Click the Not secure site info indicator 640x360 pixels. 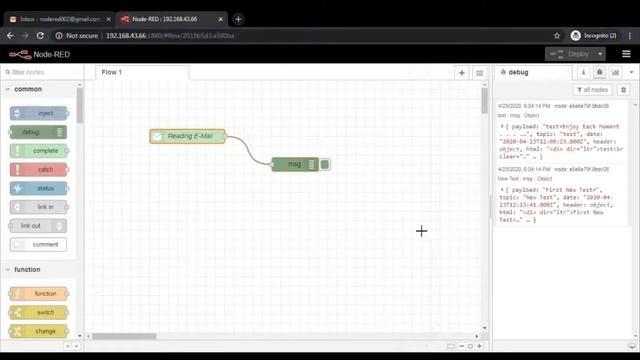pyautogui.click(x=77, y=36)
